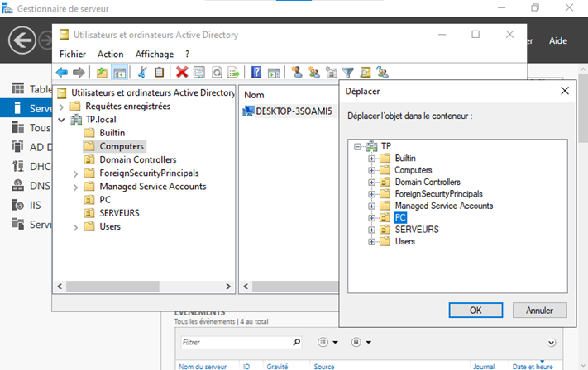588x370 pixels.
Task: Select Domain Controllers in the left console tree
Action: [137, 159]
